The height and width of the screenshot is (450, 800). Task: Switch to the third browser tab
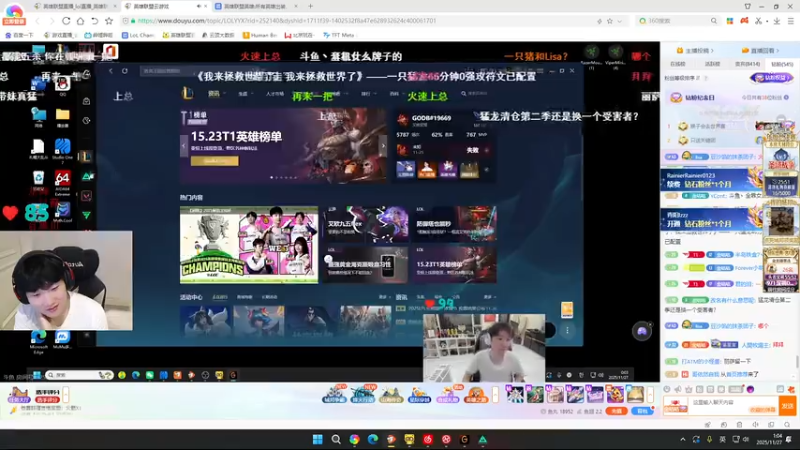255,6
